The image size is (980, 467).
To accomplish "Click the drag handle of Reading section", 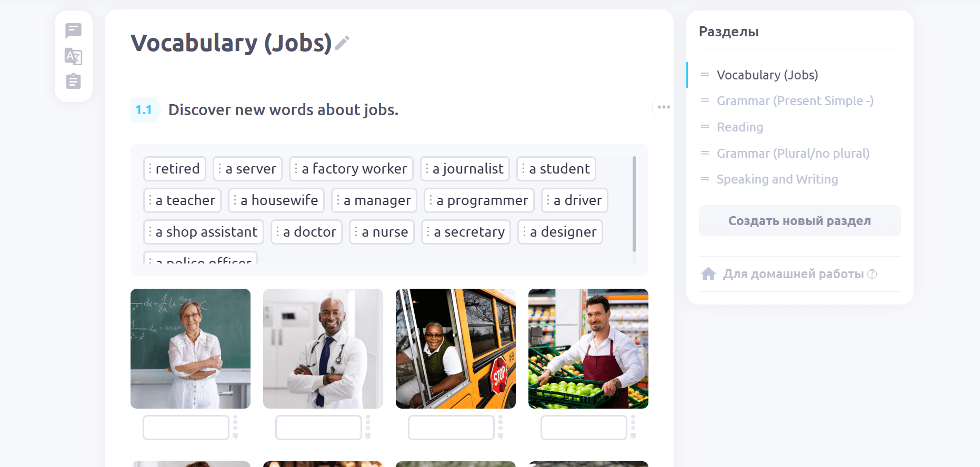I will (x=705, y=127).
